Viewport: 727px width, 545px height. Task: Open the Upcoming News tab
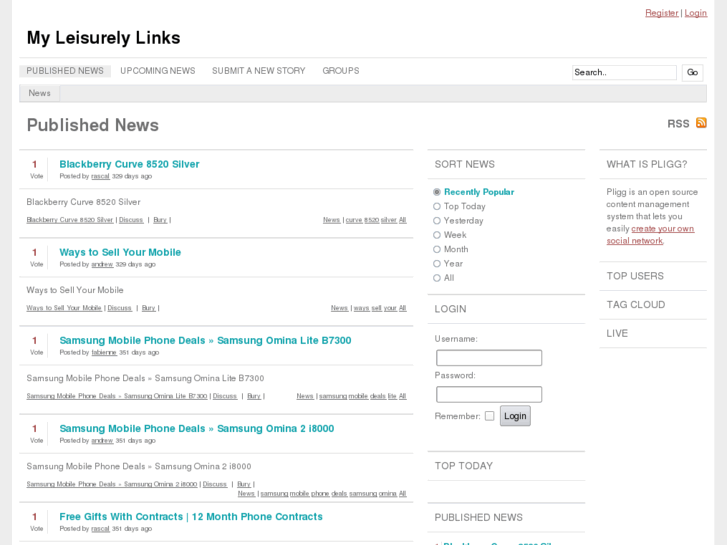158,71
